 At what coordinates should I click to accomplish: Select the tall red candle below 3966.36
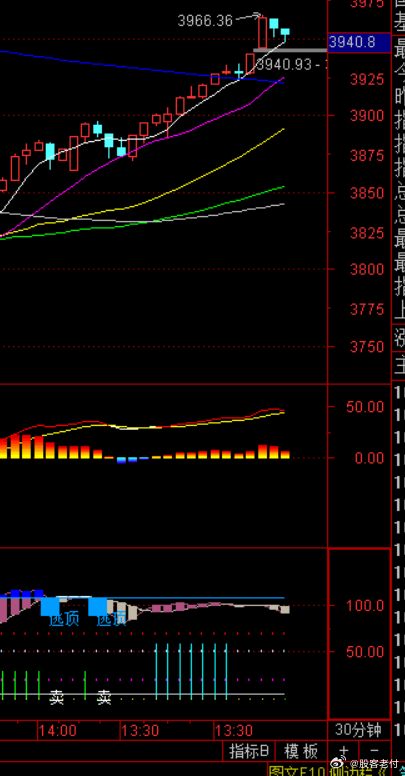tap(262, 33)
